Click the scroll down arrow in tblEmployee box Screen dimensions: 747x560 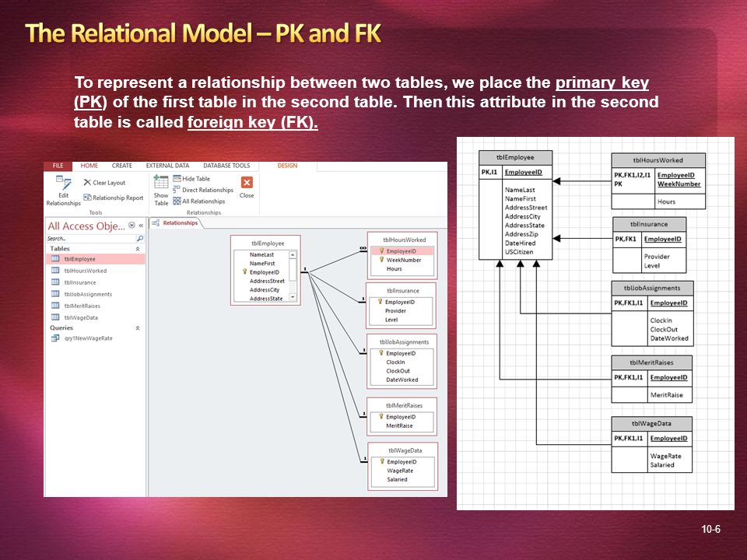293,297
